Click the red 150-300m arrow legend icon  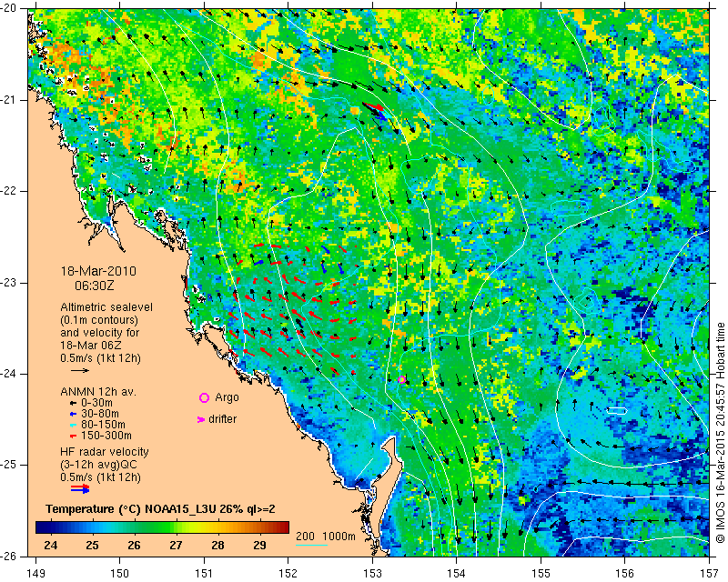point(73,436)
